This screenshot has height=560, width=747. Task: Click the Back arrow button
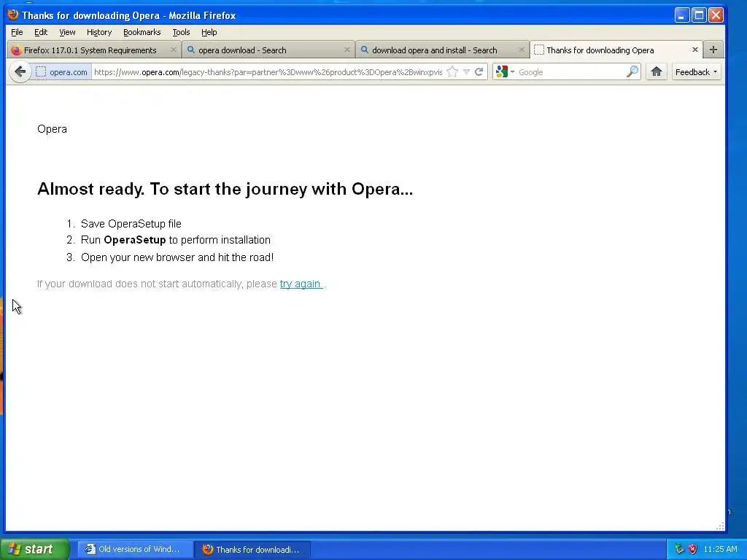[x=20, y=72]
